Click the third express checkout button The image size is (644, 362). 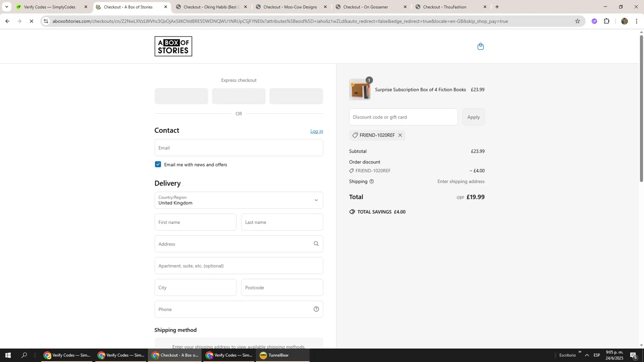point(296,96)
